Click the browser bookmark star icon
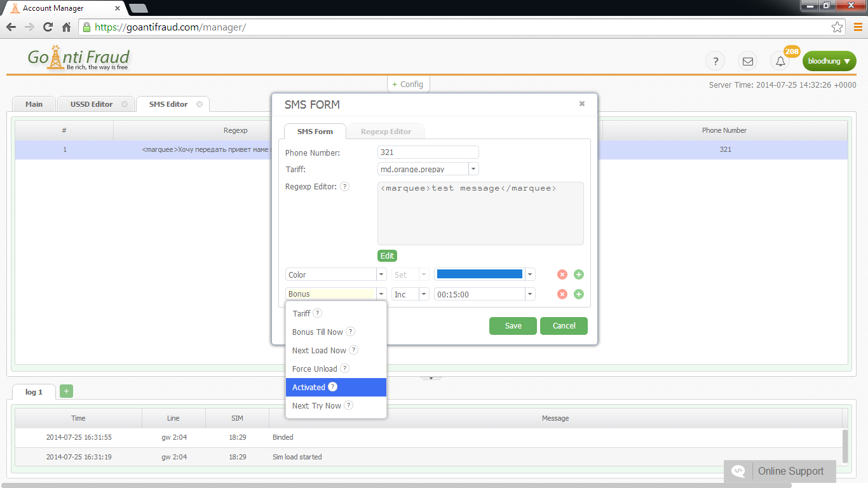The image size is (868, 488). [x=837, y=27]
